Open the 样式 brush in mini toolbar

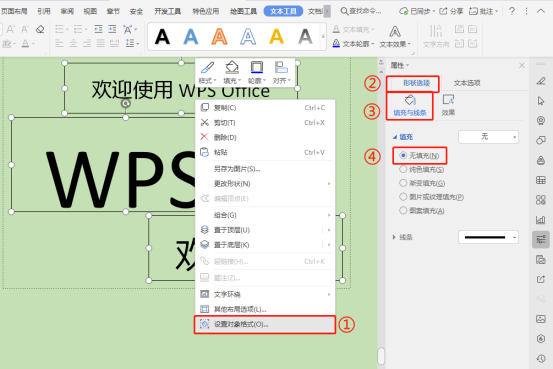pyautogui.click(x=207, y=72)
